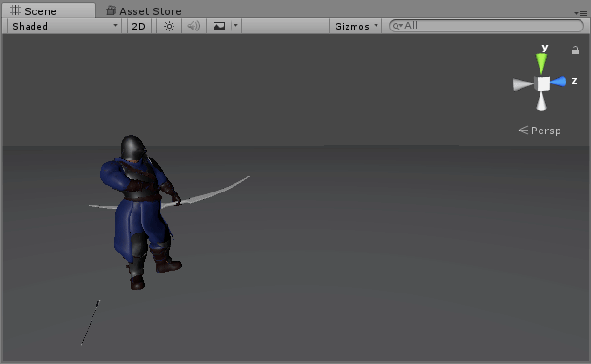Image resolution: width=591 pixels, height=364 pixels.
Task: Click the image effects icon
Action: 219,26
